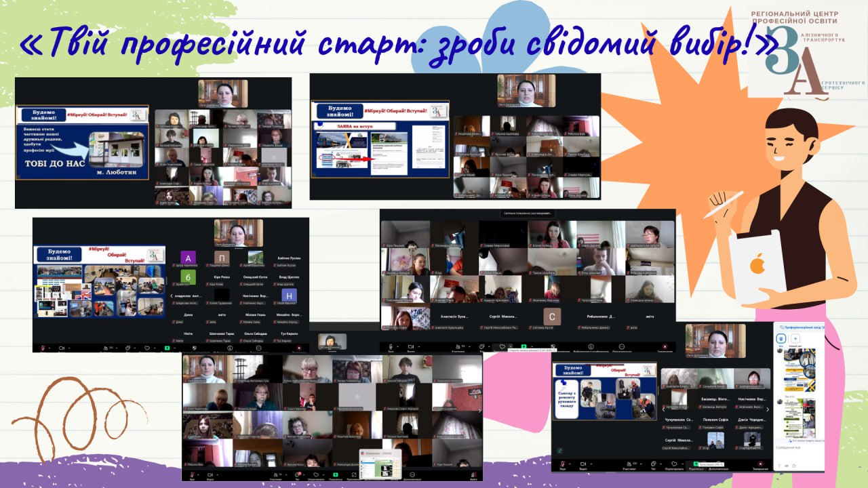Click green Share Screen icon in chat-panel Zoom window

(x=696, y=464)
